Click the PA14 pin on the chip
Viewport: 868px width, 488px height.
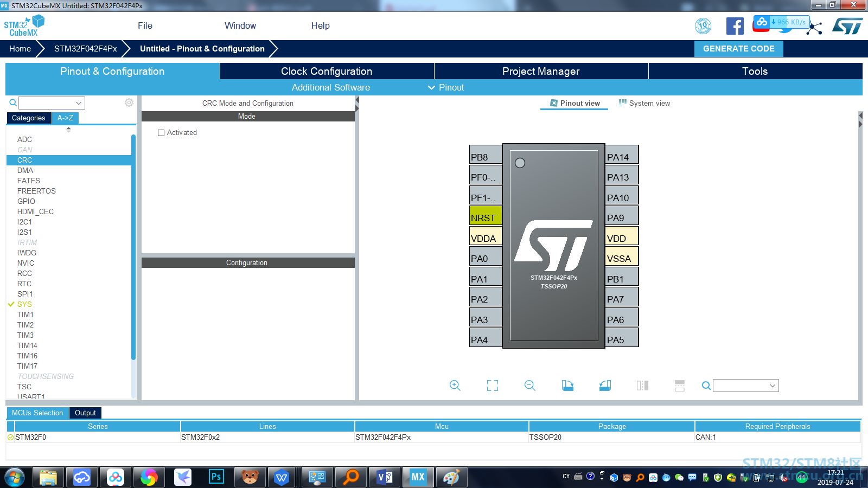622,155
